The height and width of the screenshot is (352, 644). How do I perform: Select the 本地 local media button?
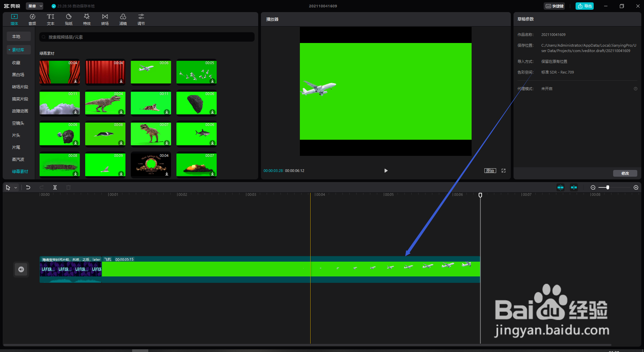pyautogui.click(x=19, y=36)
